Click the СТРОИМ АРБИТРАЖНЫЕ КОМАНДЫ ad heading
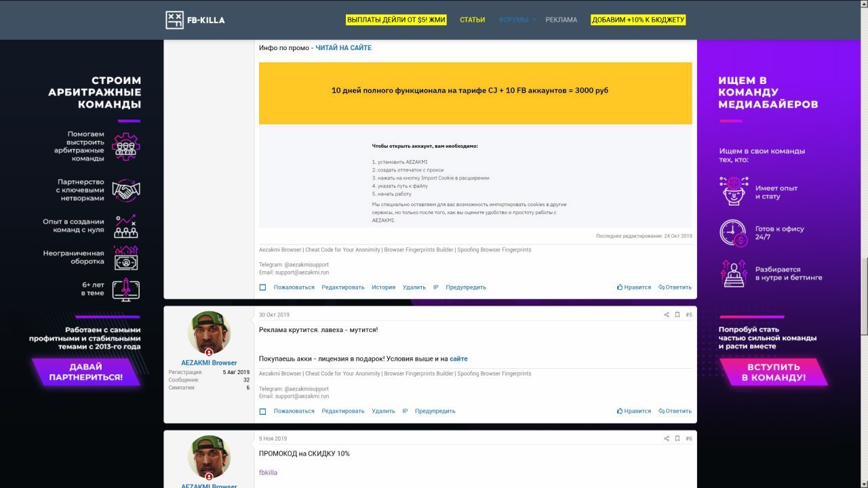 point(95,93)
